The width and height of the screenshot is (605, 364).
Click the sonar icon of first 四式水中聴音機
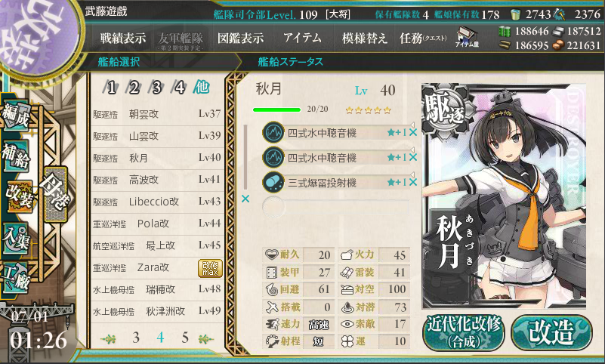(273, 133)
